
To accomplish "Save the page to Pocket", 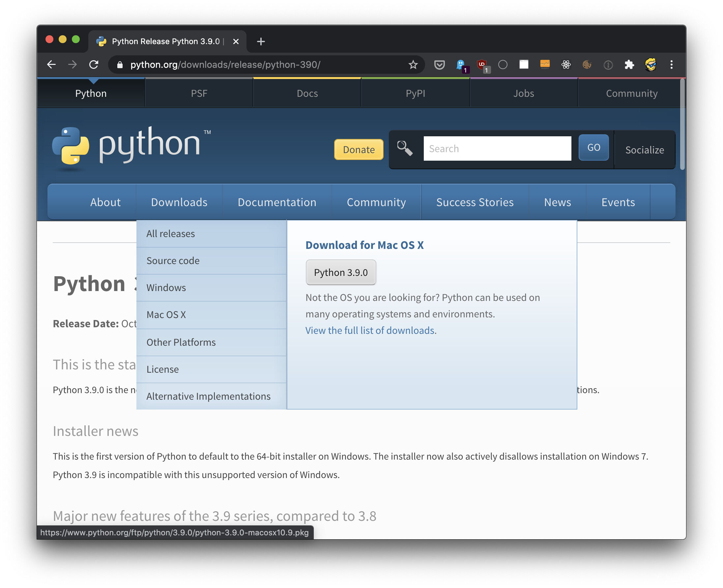I will (x=439, y=64).
